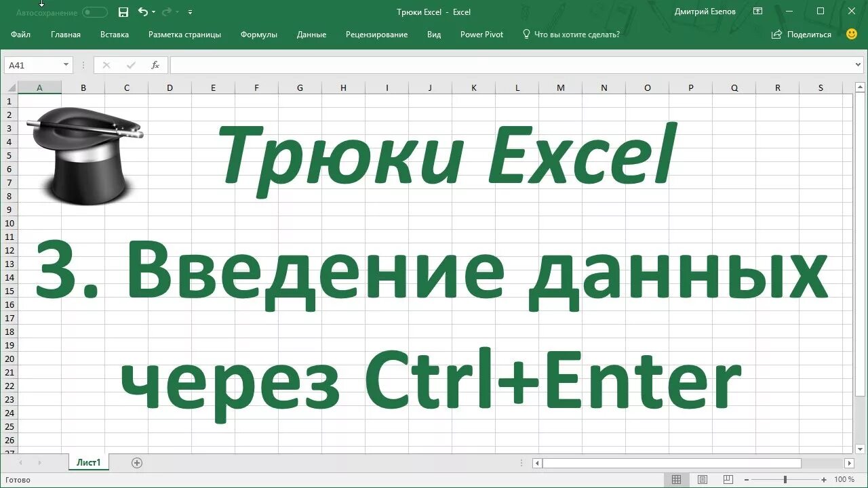Switch to Normal view icon in status bar
This screenshot has width=868, height=488.
coord(676,479)
